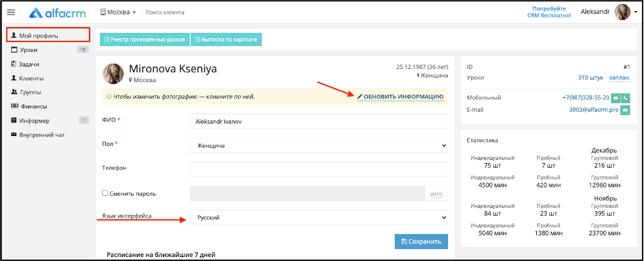
Task: Click the Финансы money icon
Action: tap(14, 107)
